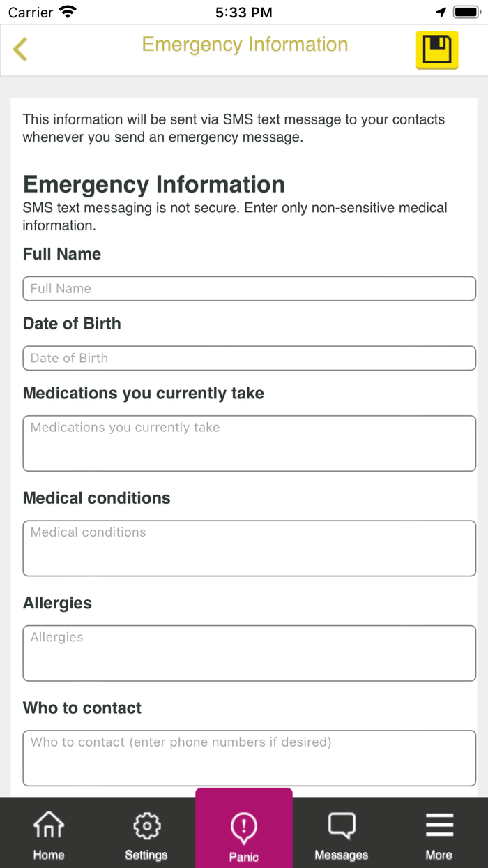488x868 pixels.
Task: Save emergency info with the floppy disk icon
Action: coord(437,50)
